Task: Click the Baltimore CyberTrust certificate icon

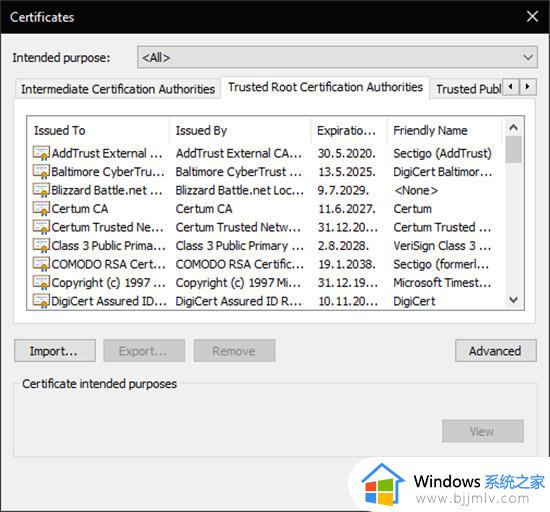Action: pyautogui.click(x=41, y=172)
